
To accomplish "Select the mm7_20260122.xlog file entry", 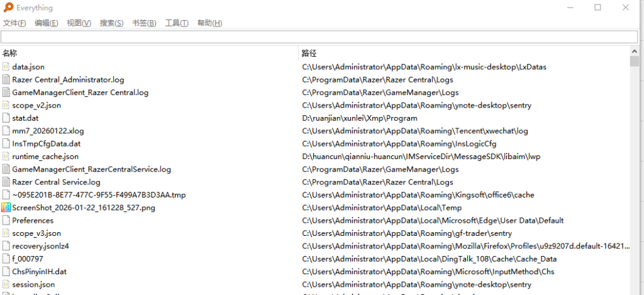I will pyautogui.click(x=48, y=131).
